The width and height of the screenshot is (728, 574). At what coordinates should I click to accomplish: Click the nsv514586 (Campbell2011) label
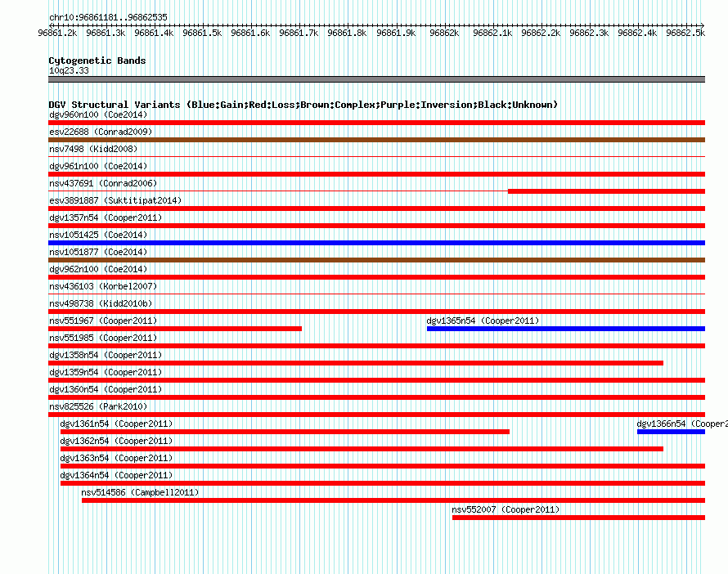[140, 492]
